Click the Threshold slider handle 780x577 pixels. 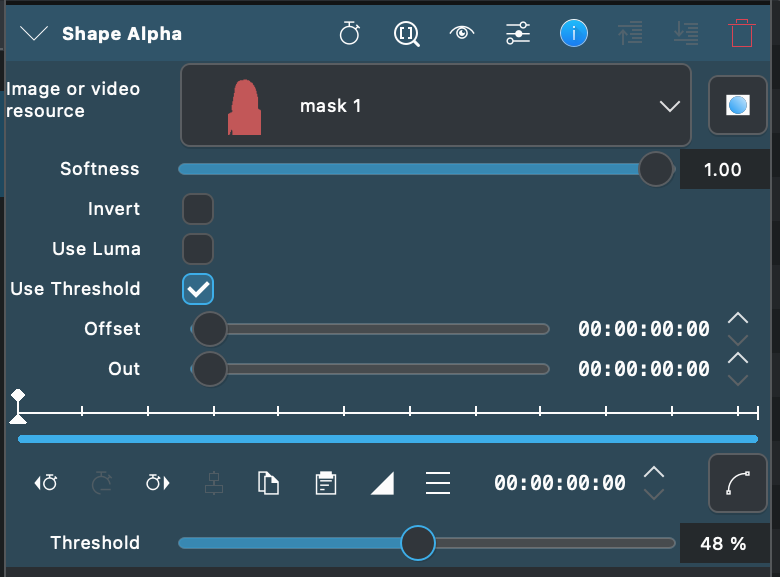[x=418, y=543]
